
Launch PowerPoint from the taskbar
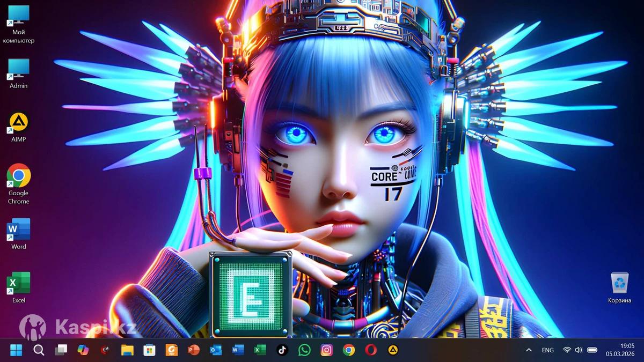point(193,350)
